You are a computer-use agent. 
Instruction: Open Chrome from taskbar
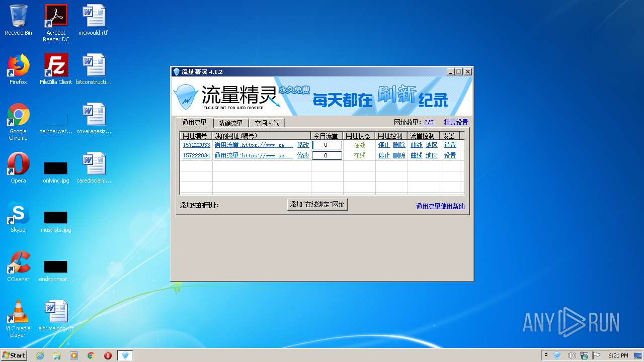[91, 355]
